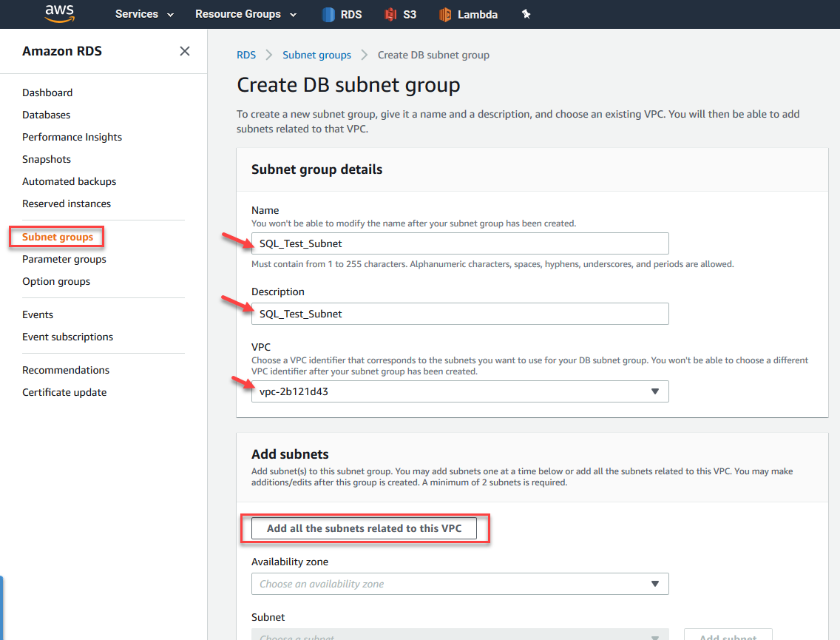Open the Lambda service shortcut icon
Screen dimensions: 840x640
tap(445, 14)
